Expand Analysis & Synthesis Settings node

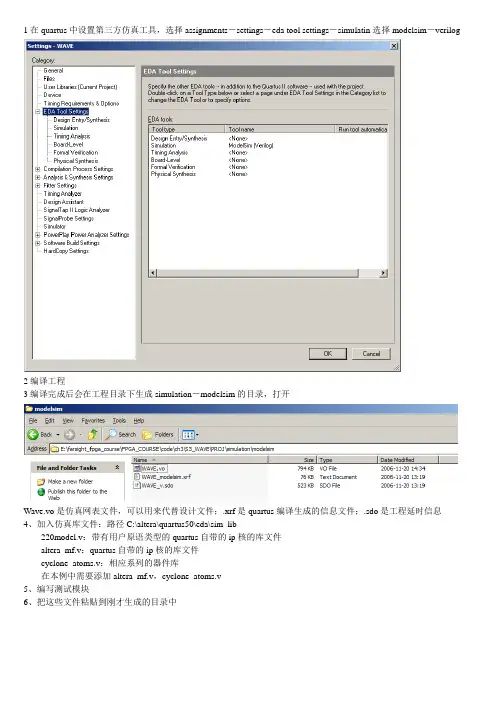[38, 177]
